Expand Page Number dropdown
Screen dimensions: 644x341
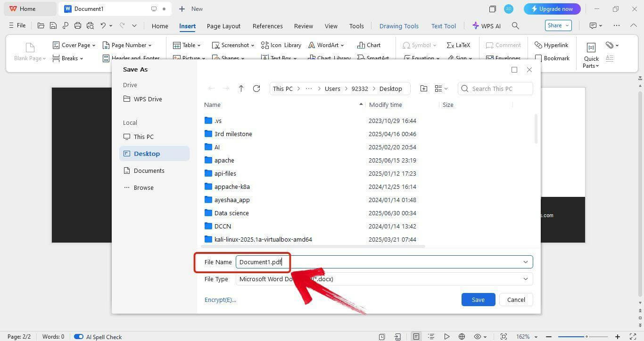(150, 45)
